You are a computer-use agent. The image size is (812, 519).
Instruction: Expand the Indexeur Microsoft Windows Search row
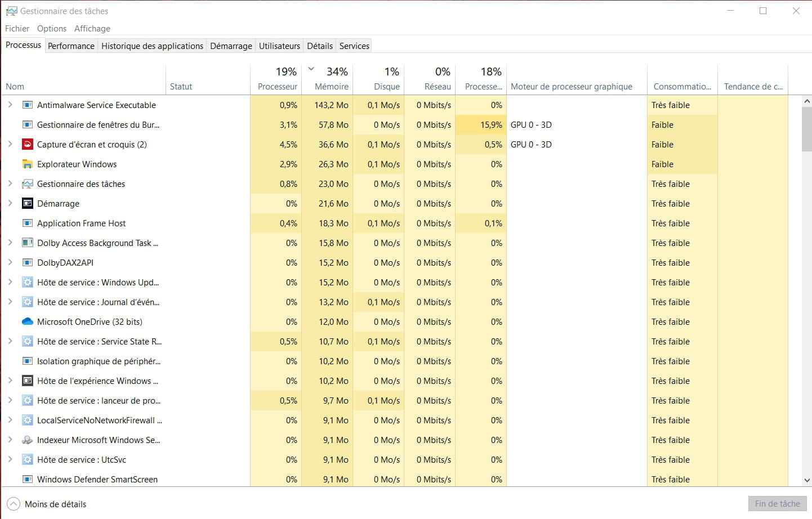10,440
